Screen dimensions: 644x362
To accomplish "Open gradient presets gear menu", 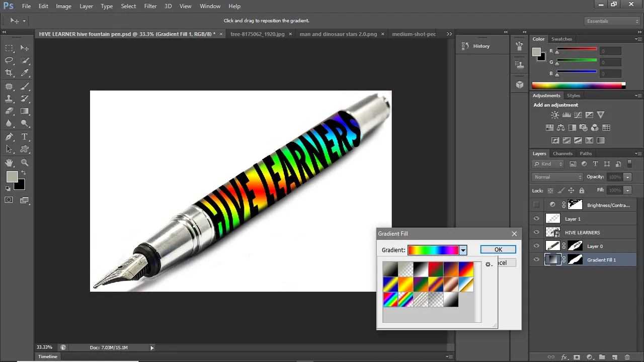I will pyautogui.click(x=488, y=264).
